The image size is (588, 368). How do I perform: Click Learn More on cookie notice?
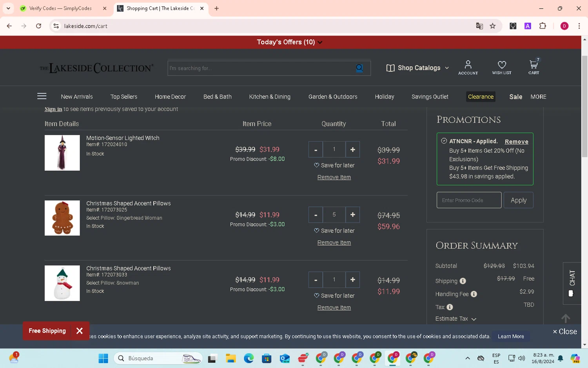click(x=511, y=336)
